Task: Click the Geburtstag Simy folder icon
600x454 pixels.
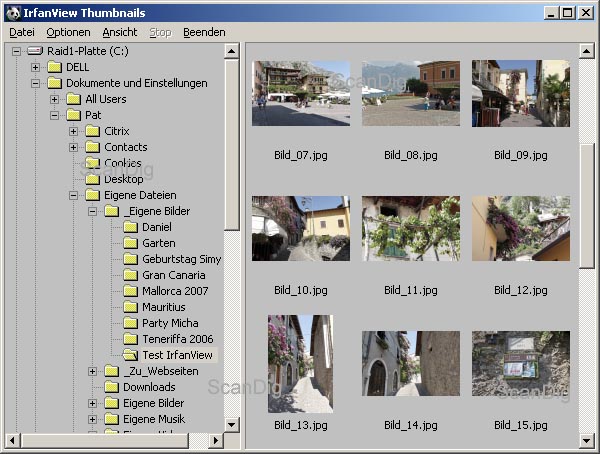Action: click(130, 260)
